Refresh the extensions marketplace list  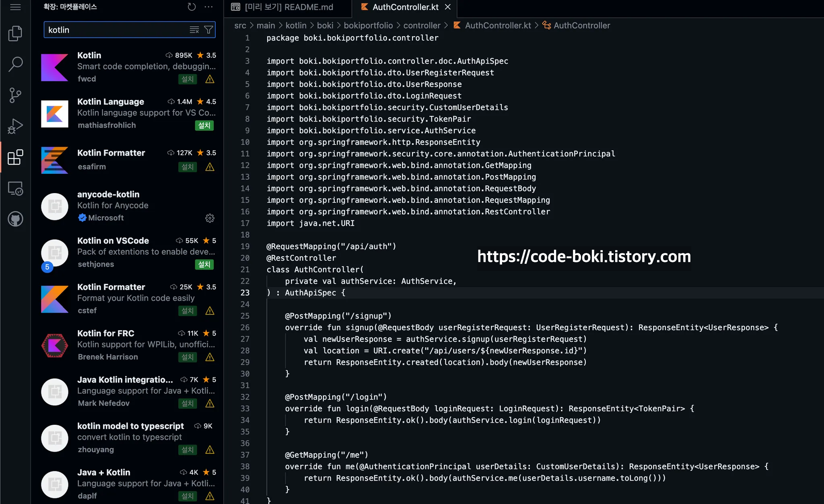click(192, 7)
